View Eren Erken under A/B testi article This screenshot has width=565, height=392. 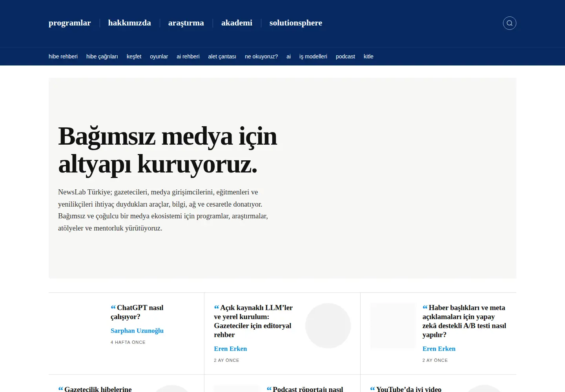[439, 348]
